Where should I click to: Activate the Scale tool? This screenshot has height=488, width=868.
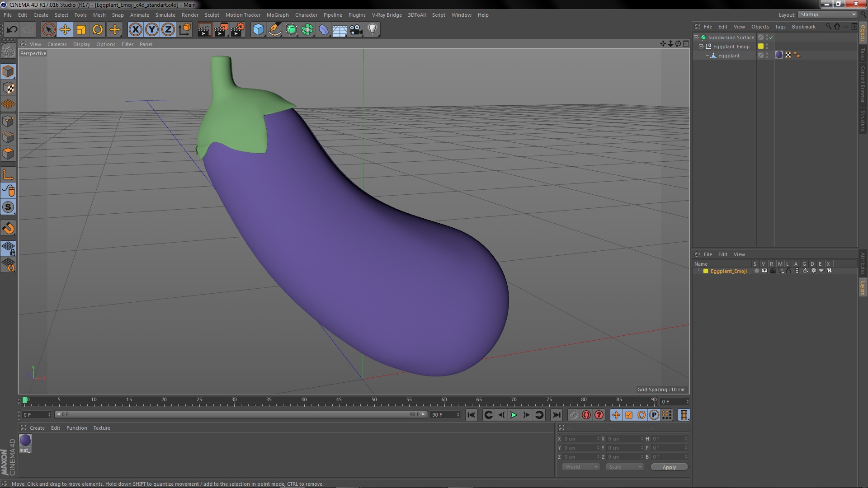[81, 30]
